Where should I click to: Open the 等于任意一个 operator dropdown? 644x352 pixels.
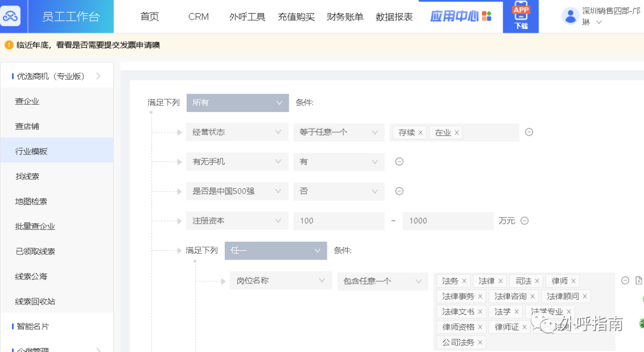pyautogui.click(x=338, y=132)
